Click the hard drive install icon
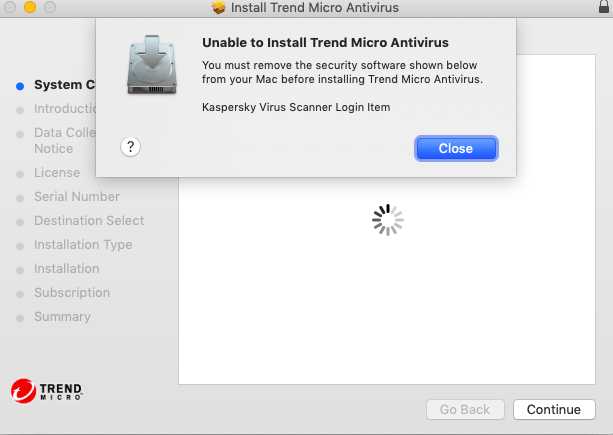 pos(152,64)
